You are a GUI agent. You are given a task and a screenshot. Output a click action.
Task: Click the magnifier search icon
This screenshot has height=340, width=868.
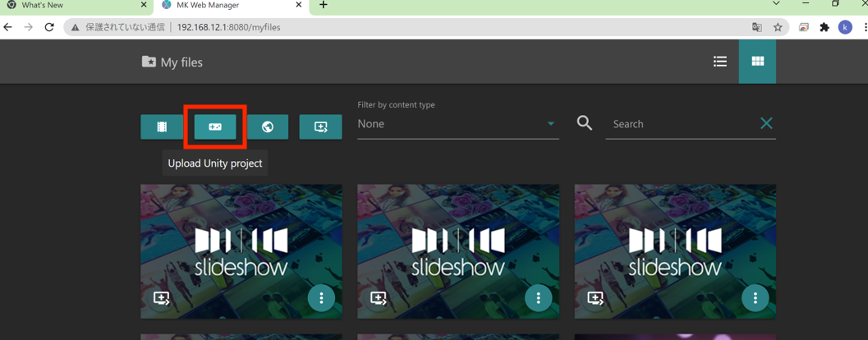click(585, 123)
